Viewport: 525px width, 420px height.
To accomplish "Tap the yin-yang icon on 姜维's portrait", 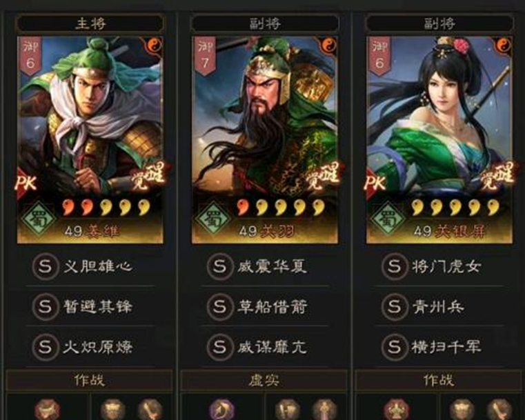I will click(x=155, y=45).
